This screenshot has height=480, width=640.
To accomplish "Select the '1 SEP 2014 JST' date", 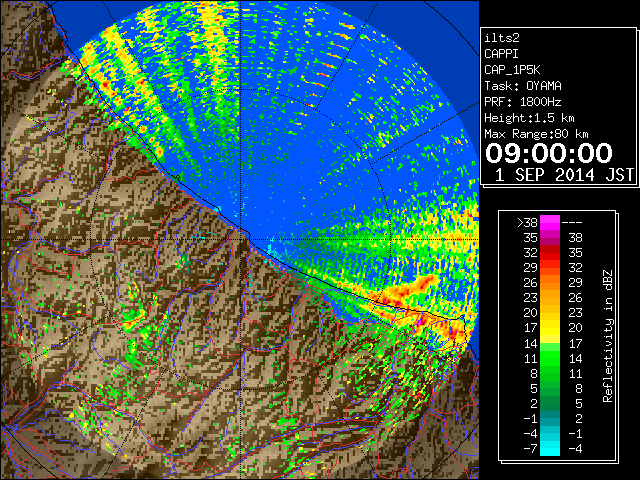I will 564,175.
